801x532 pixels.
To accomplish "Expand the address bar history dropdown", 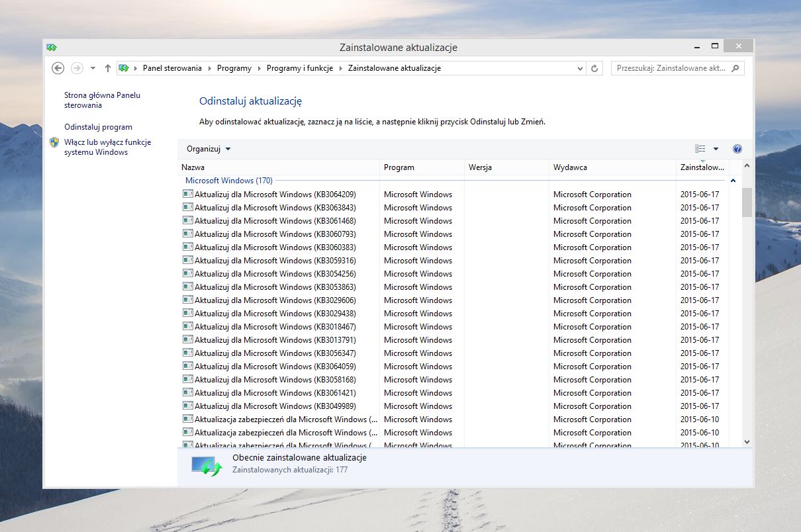I will click(x=580, y=68).
